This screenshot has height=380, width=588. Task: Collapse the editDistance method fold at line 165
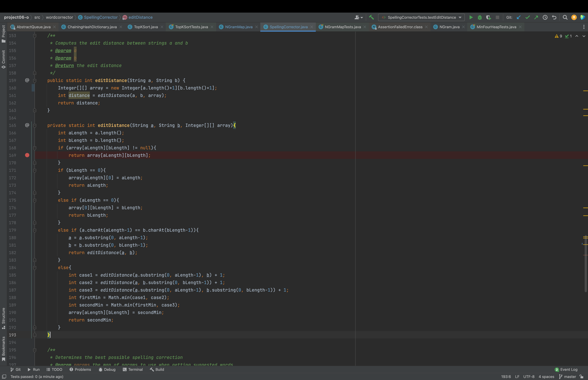coord(35,126)
